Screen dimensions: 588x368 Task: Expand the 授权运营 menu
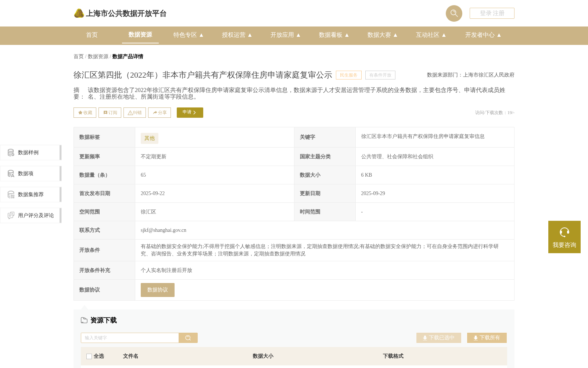(x=237, y=35)
